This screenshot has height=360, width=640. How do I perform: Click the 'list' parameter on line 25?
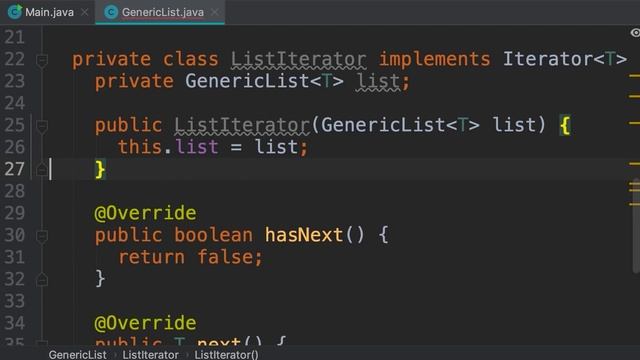click(513, 125)
